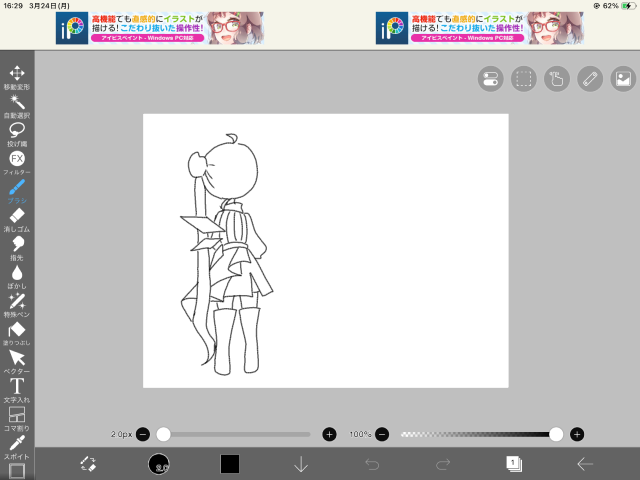Open the black color swatch
Screen dimensions: 640x480
[x=230, y=464]
